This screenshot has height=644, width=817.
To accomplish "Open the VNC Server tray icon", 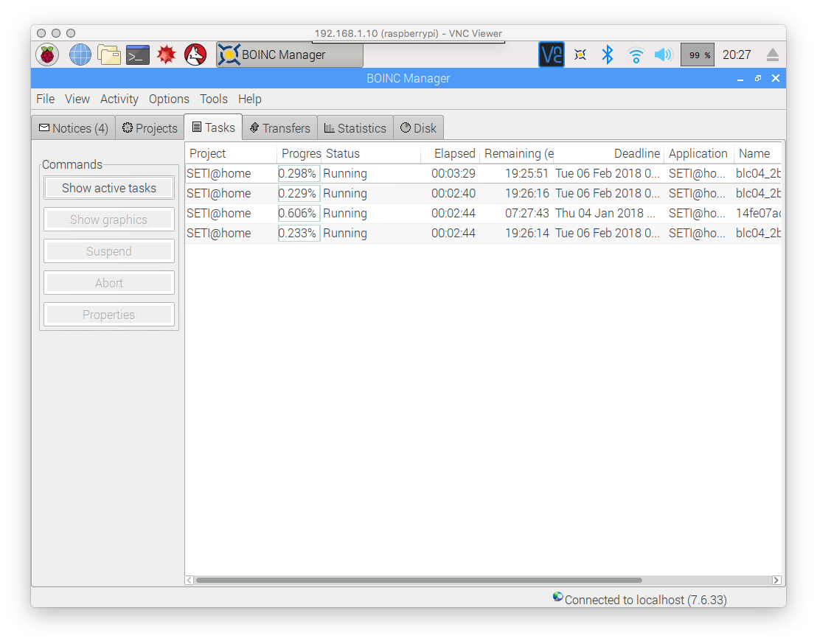I will (551, 54).
